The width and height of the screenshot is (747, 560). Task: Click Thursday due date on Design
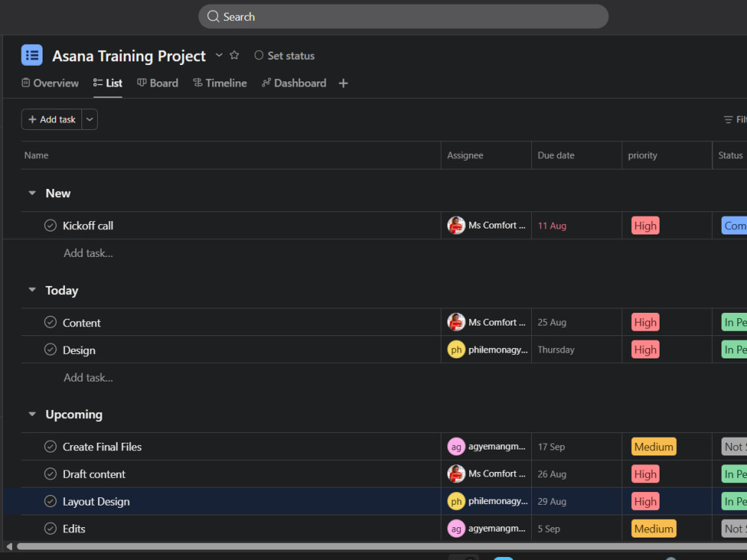556,349
